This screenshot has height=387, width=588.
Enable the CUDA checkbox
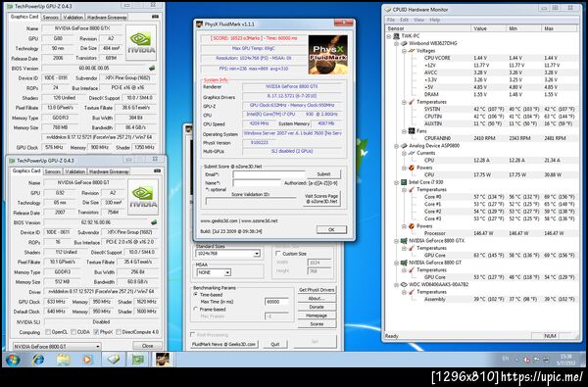[73, 332]
